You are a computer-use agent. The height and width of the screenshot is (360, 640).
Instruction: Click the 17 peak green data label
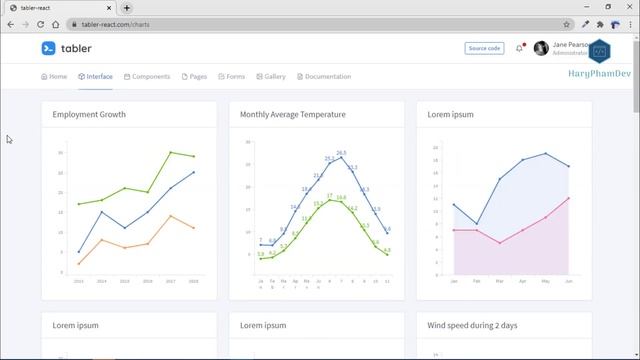point(330,196)
